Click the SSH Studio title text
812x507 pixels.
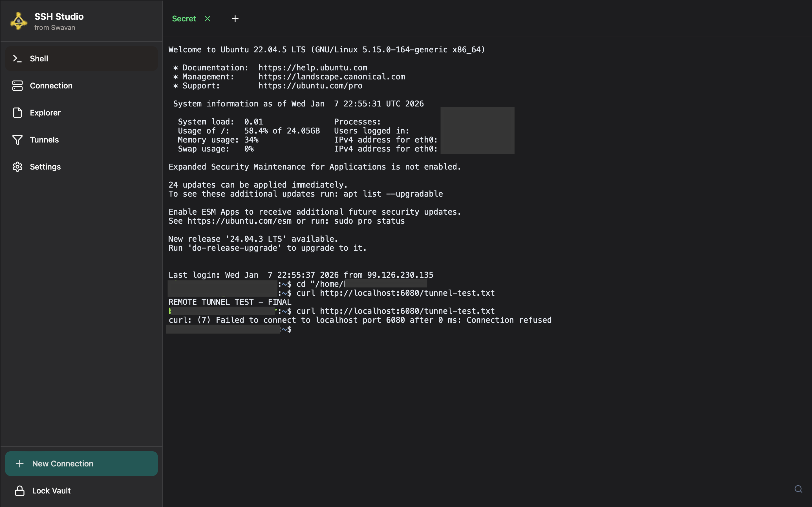pos(59,16)
